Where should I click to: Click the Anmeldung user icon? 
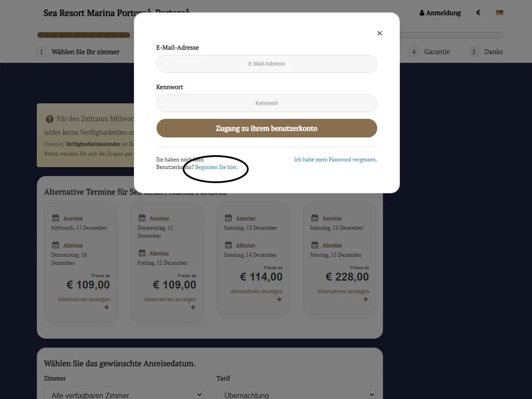[422, 13]
